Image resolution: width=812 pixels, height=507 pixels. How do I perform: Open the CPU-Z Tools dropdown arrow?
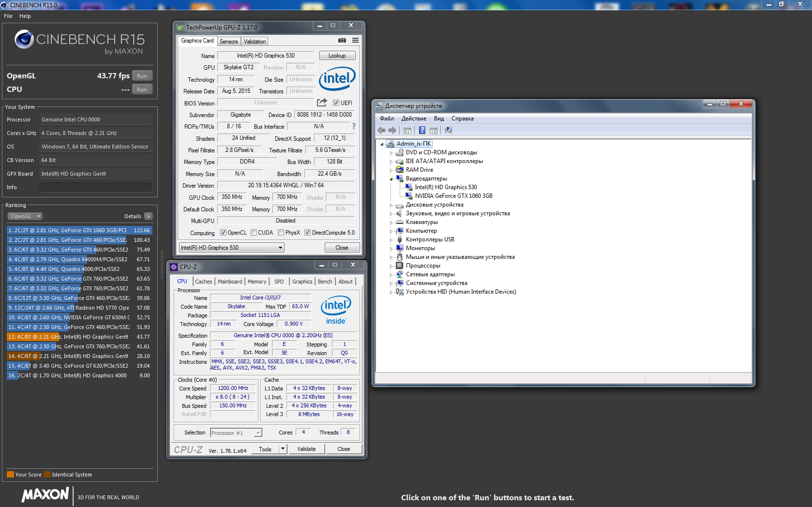283,449
